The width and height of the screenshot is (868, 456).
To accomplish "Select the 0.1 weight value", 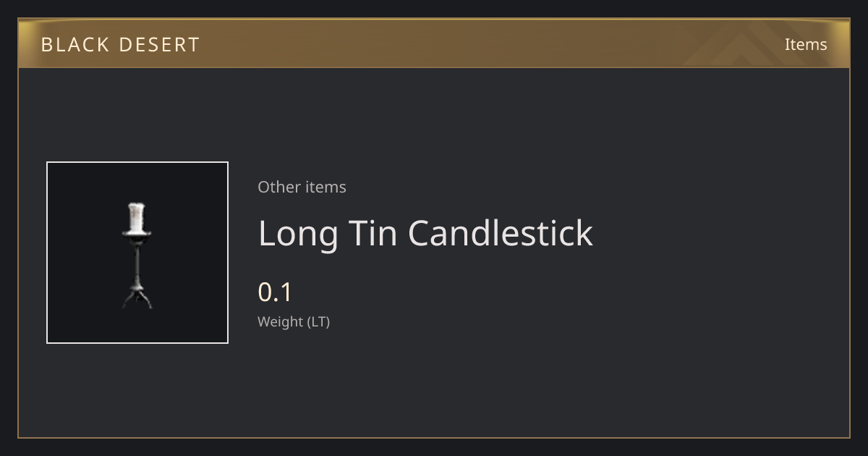I will pyautogui.click(x=275, y=292).
